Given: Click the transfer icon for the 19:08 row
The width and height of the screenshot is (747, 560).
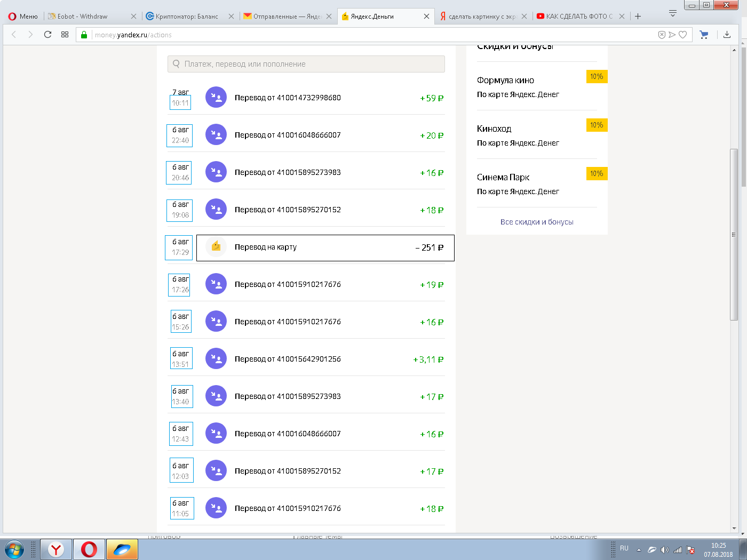Looking at the screenshot, I should pyautogui.click(x=216, y=209).
